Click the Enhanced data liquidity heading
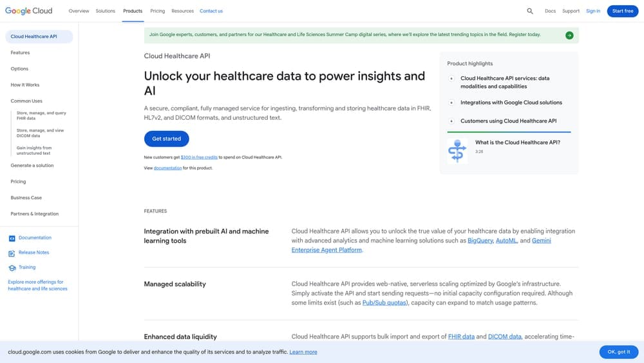This screenshot has width=644, height=363. 180,337
